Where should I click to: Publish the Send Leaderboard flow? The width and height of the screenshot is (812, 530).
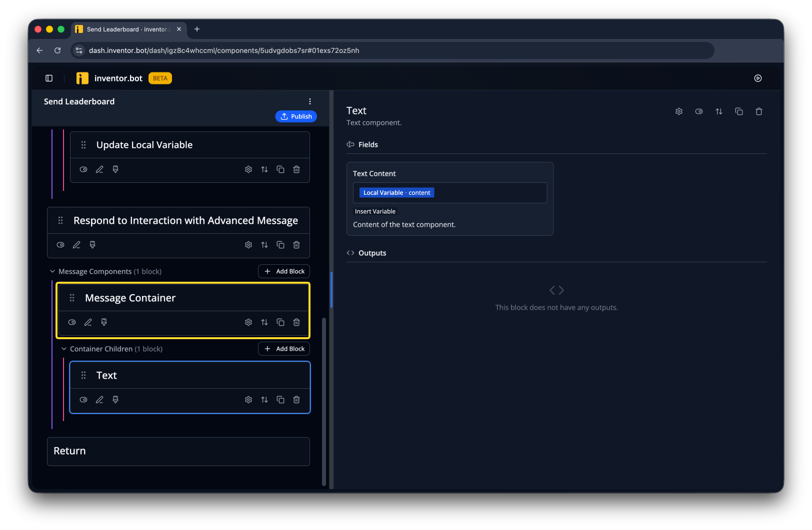(x=296, y=116)
